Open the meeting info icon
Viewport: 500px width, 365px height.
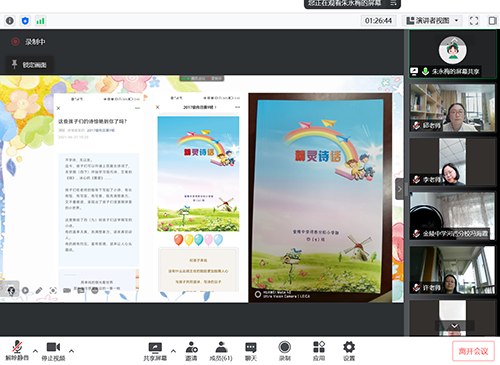10,21
